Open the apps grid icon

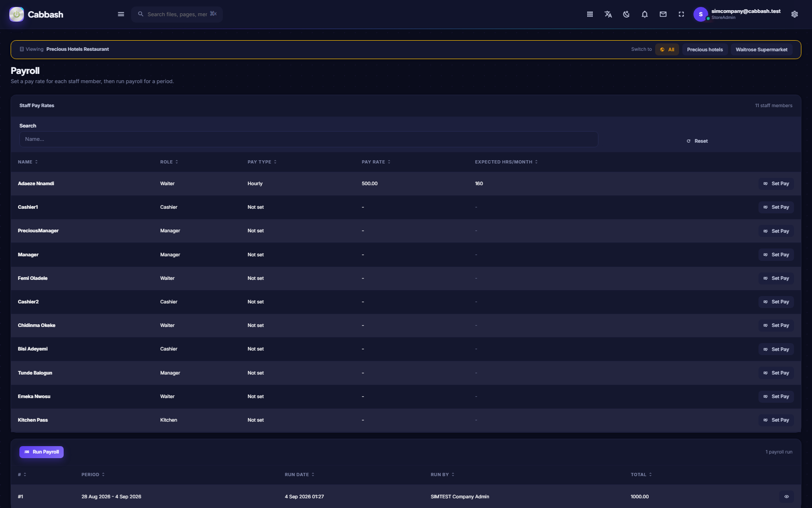[590, 14]
